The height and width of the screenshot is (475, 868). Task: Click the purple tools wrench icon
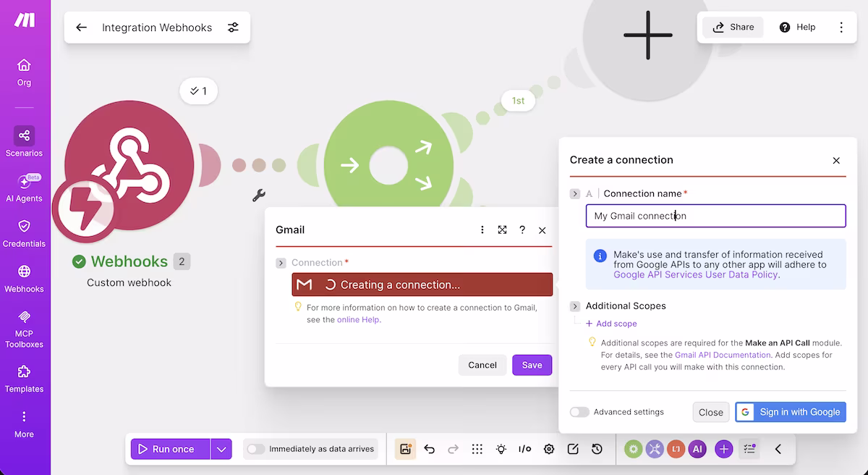655,449
